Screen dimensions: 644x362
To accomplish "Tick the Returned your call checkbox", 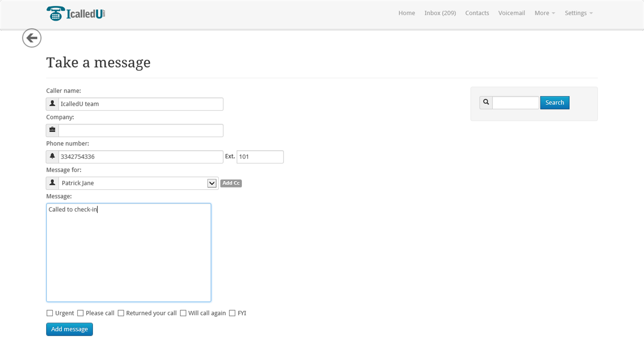I will coord(121,313).
